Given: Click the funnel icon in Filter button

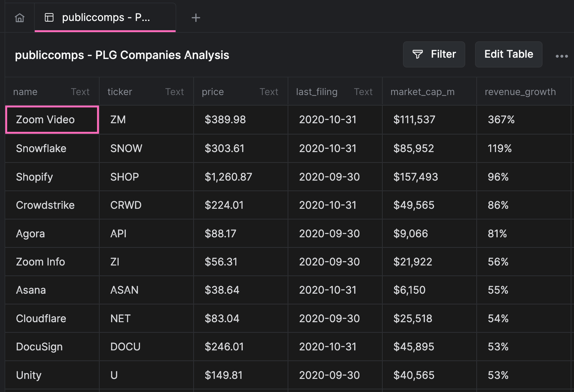Looking at the screenshot, I should tap(417, 54).
